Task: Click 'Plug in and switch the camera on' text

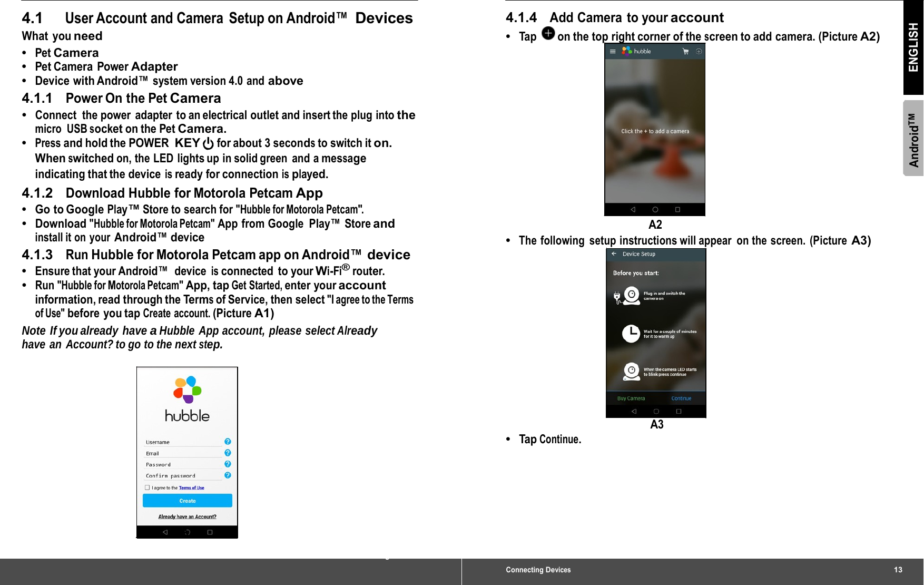Action: point(664,296)
